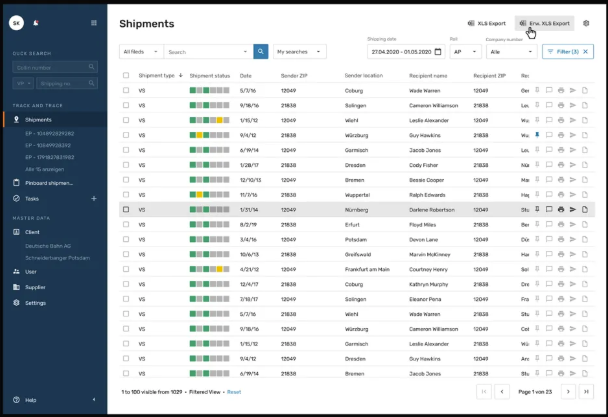Click the status bar of the Leslie Alexander Wiehl row

coord(209,120)
